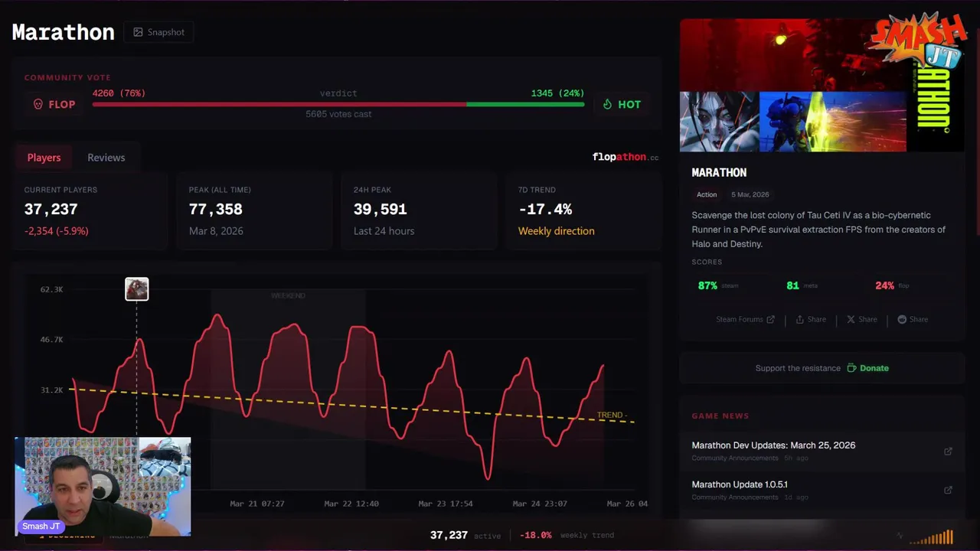Click the camera icon in Snapshot button
Viewport: 980px width, 551px height.
click(138, 32)
